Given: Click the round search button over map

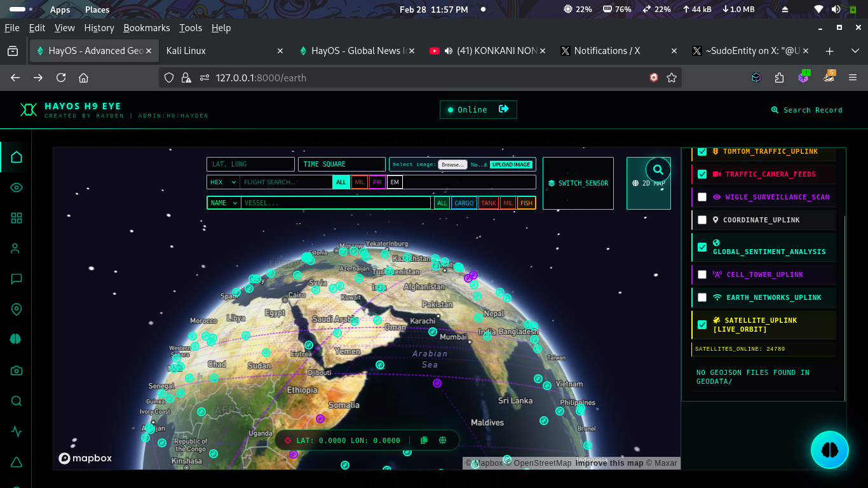Looking at the screenshot, I should pyautogui.click(x=658, y=170).
